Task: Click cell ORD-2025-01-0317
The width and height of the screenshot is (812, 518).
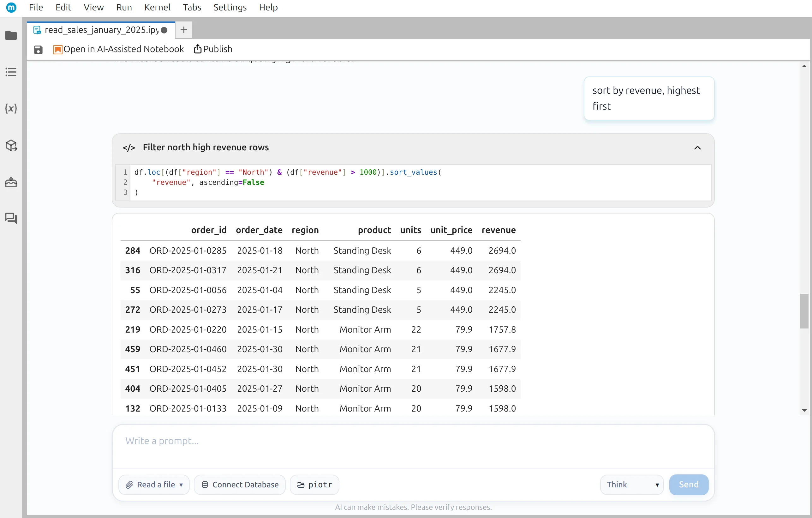Action: [x=188, y=270]
